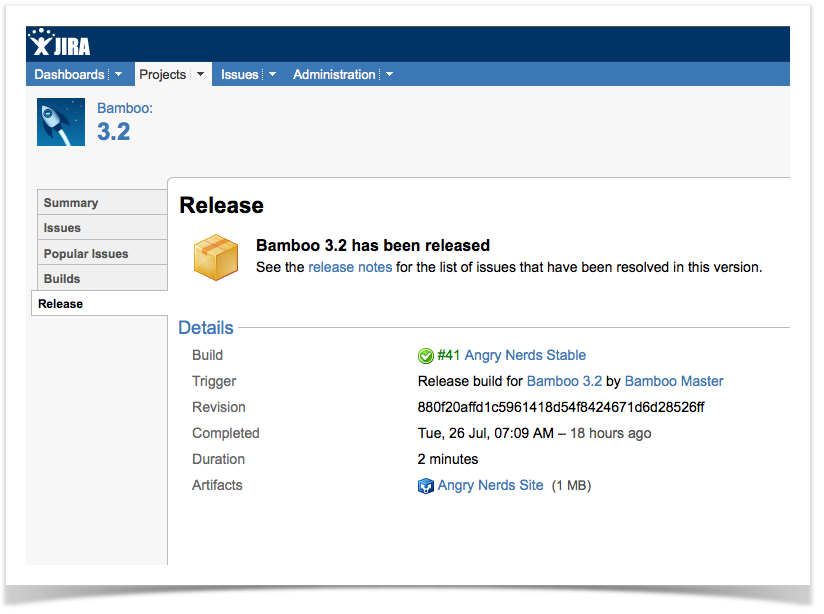Click the cardboard package release icon

[x=215, y=257]
